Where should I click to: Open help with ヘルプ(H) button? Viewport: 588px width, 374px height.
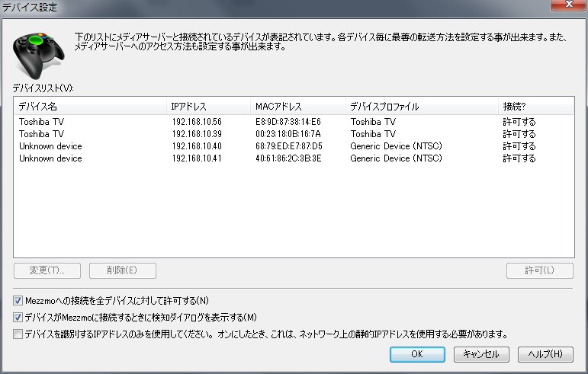pos(545,354)
